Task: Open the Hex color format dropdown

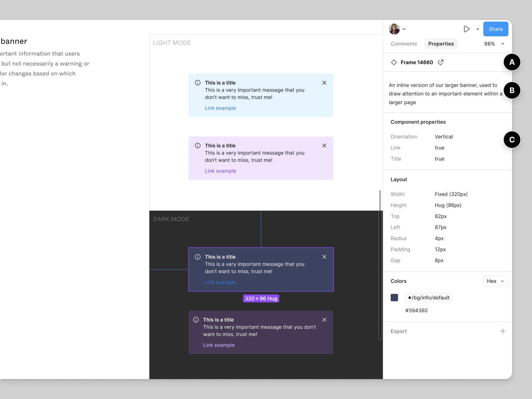Action: click(495, 281)
